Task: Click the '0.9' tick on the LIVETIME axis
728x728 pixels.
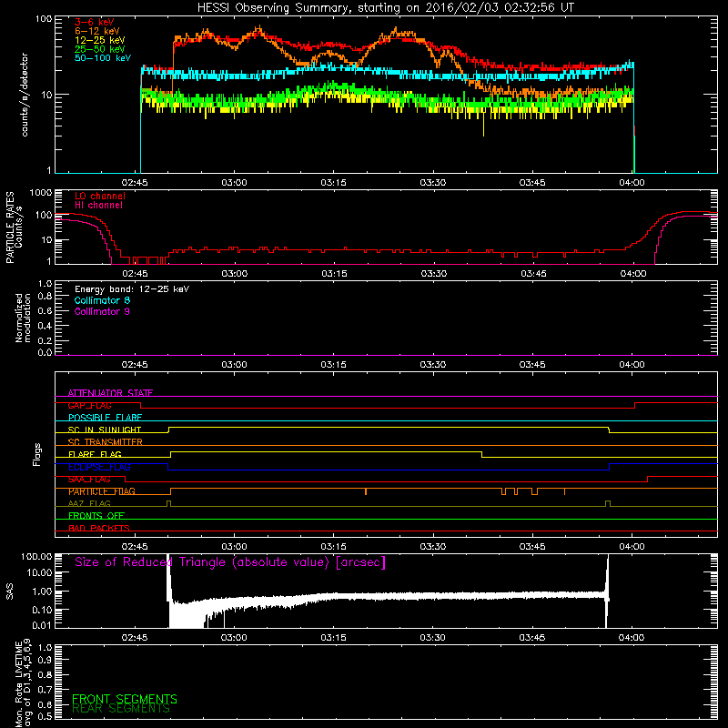Action: point(45,660)
